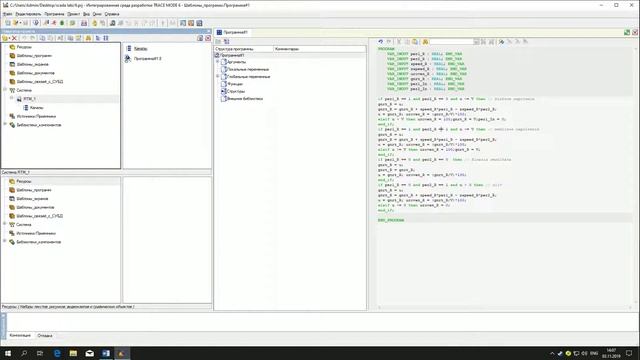Open Microsoft Edge from taskbar
Image resolution: width=640 pixels, height=360 pixels.
57,353
